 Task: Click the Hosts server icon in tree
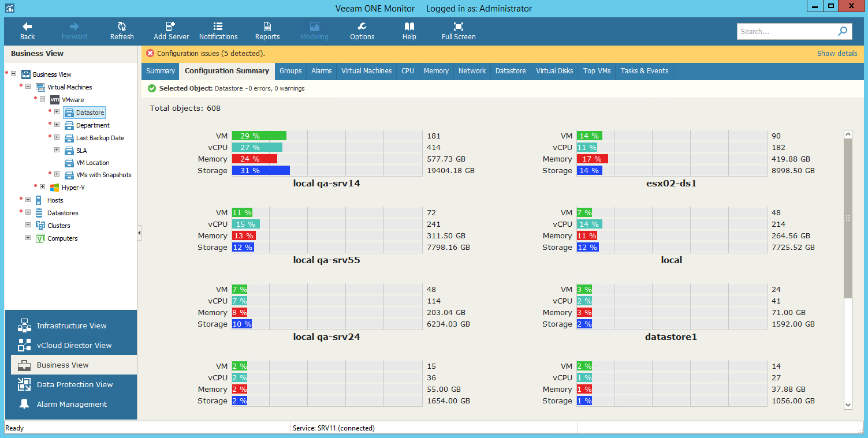pyautogui.click(x=39, y=200)
